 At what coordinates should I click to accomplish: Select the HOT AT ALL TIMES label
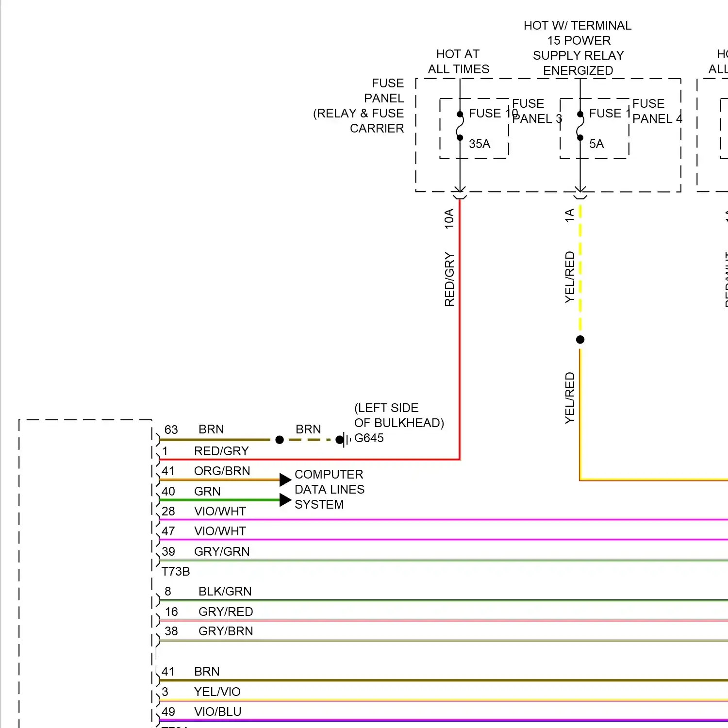pos(458,62)
